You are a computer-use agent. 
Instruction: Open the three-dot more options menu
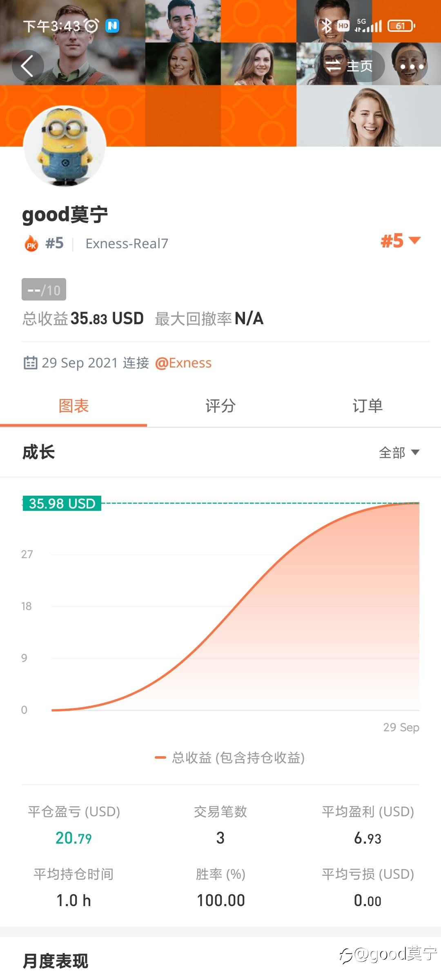pos(412,66)
